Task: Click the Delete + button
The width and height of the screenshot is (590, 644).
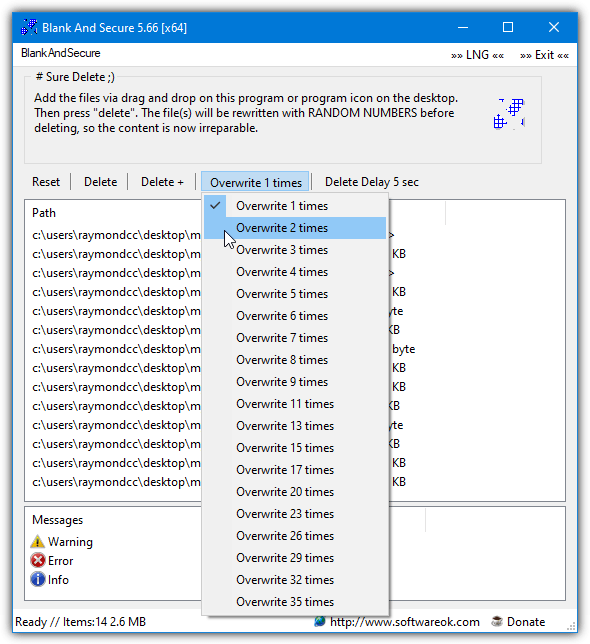Action: 162,182
